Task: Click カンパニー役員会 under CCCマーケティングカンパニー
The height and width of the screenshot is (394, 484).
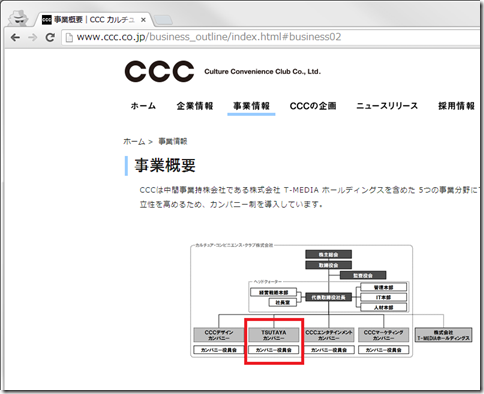Action: click(383, 350)
